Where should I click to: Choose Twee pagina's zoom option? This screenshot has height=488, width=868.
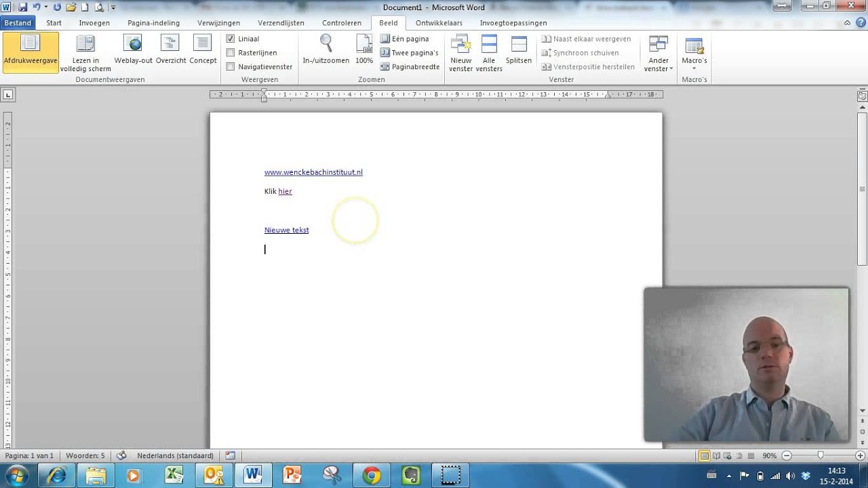coord(410,53)
